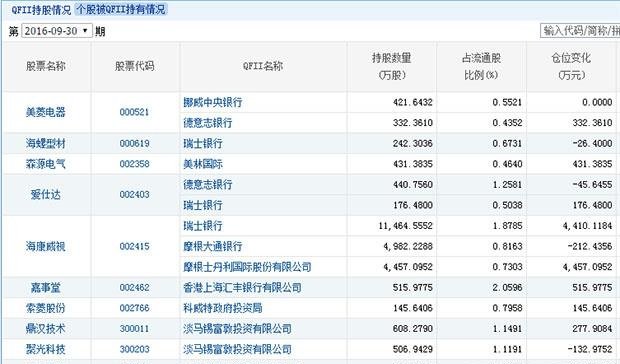
Task: Open stock code 300011 link
Action: [134, 329]
